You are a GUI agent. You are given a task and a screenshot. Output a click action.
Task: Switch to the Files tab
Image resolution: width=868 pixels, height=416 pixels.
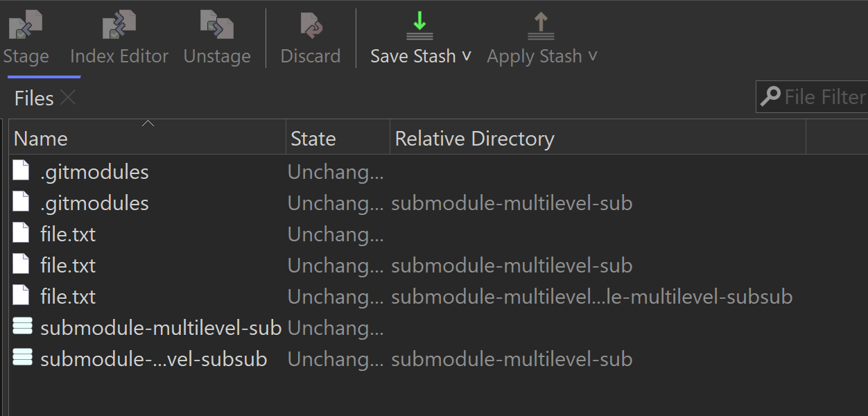click(x=33, y=98)
